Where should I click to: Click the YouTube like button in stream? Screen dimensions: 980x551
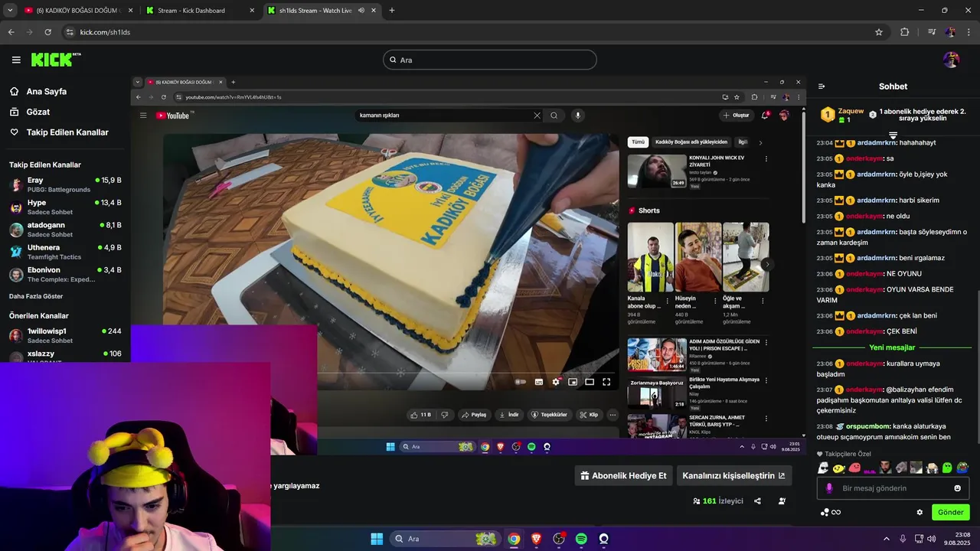(x=420, y=415)
